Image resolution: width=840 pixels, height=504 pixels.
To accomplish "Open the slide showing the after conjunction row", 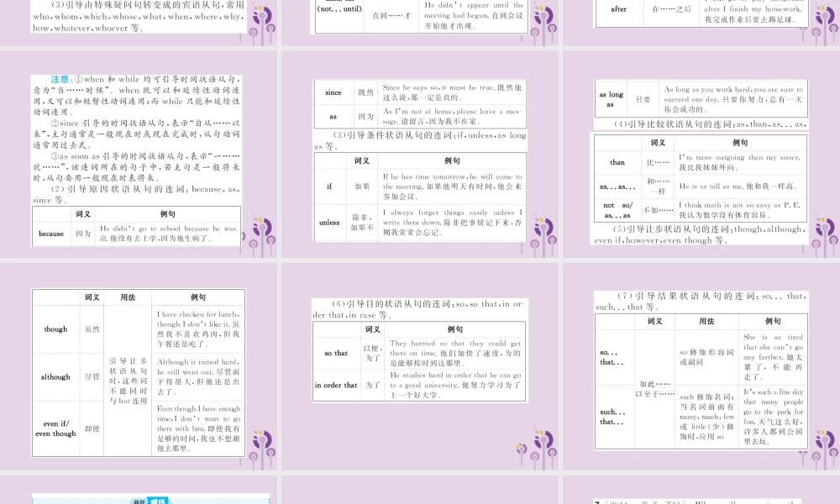I will (x=701, y=23).
